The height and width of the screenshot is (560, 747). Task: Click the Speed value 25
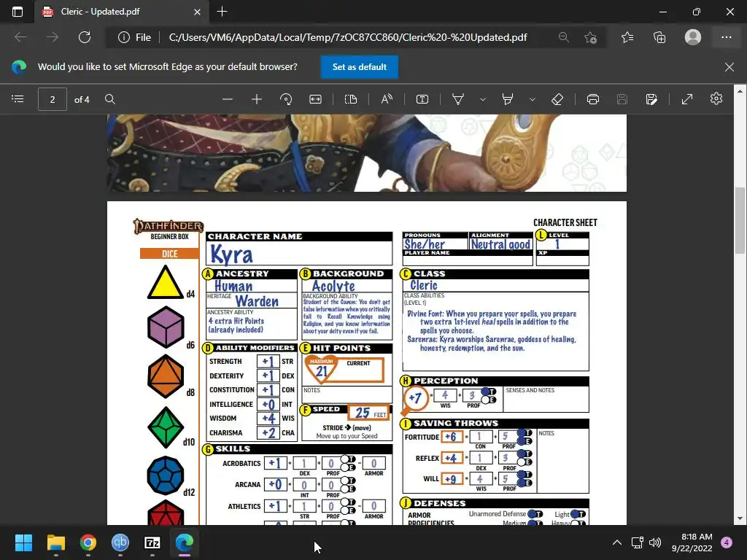pos(362,413)
